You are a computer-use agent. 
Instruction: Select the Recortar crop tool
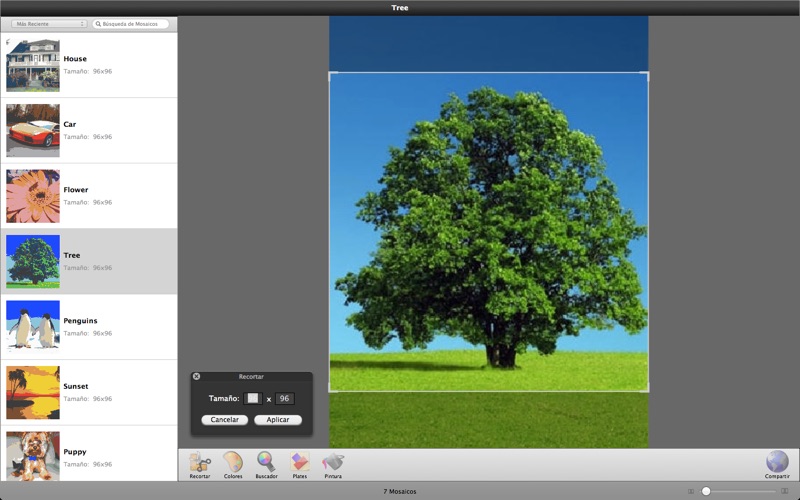pyautogui.click(x=200, y=463)
